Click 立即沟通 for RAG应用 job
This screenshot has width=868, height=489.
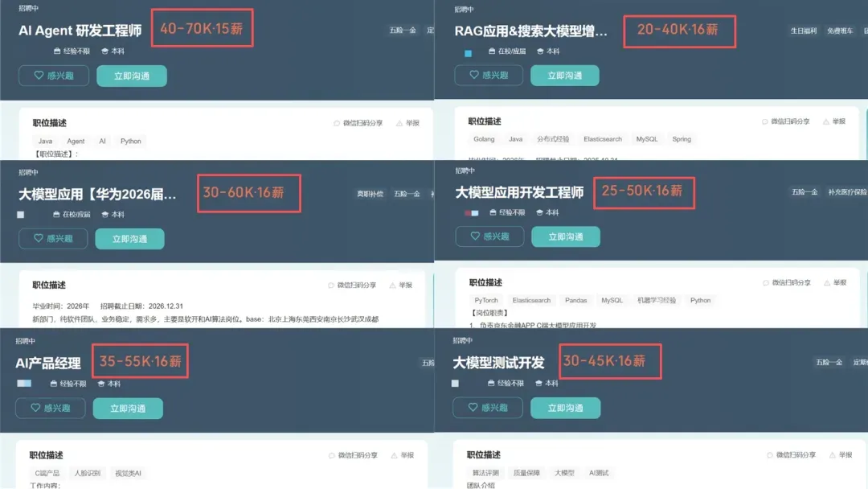click(565, 76)
